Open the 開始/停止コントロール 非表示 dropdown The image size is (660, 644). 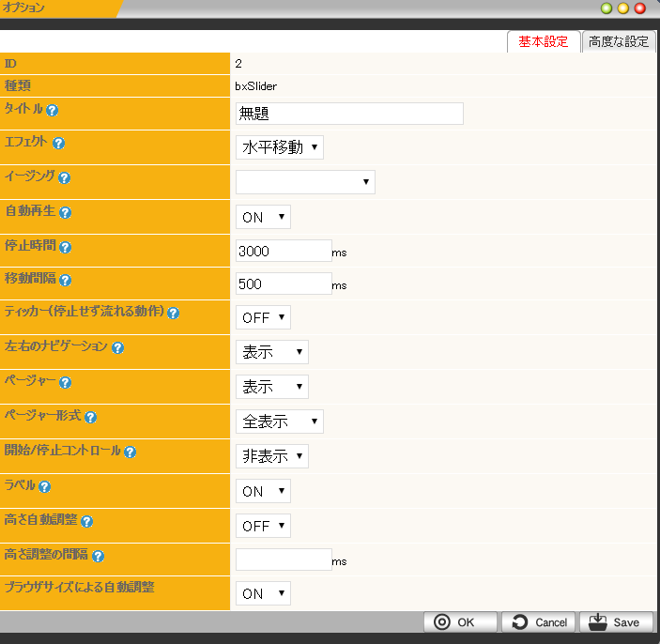(272, 456)
